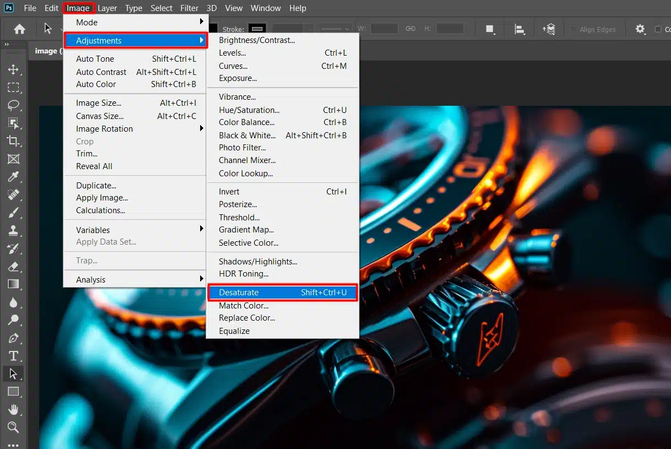Choose Image Size command
Image resolution: width=671 pixels, height=449 pixels.
point(136,103)
